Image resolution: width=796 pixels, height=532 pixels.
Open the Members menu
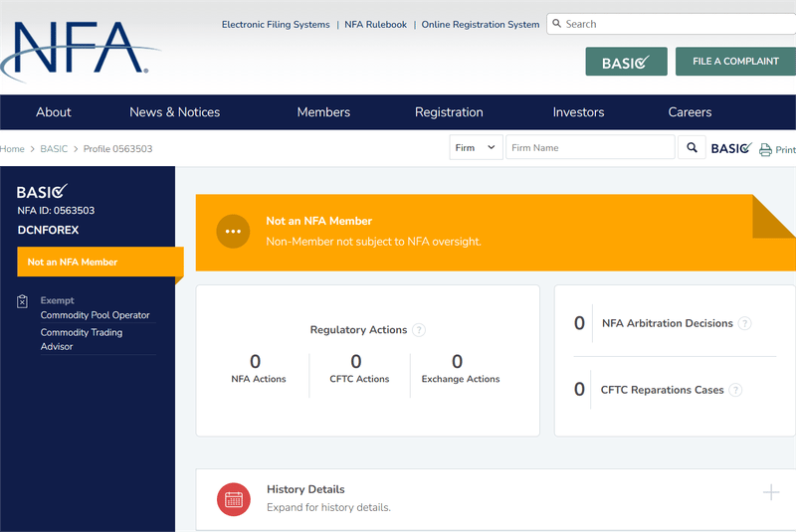coord(323,112)
